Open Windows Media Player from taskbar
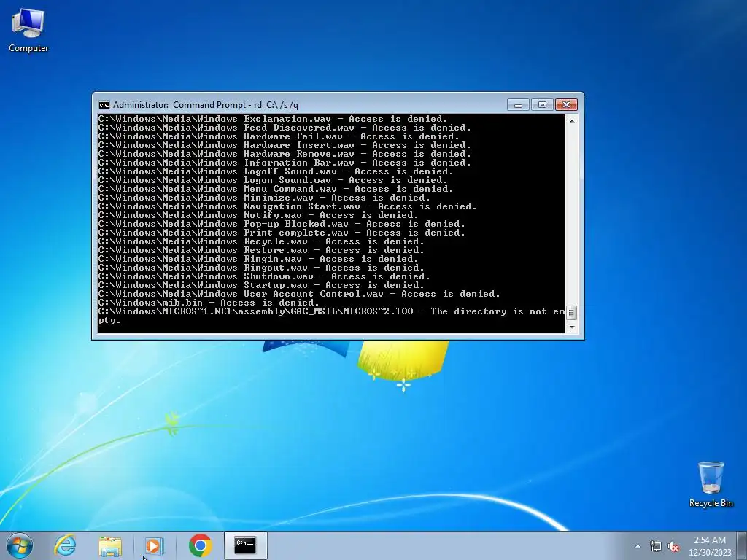747x560 pixels. pos(154,545)
